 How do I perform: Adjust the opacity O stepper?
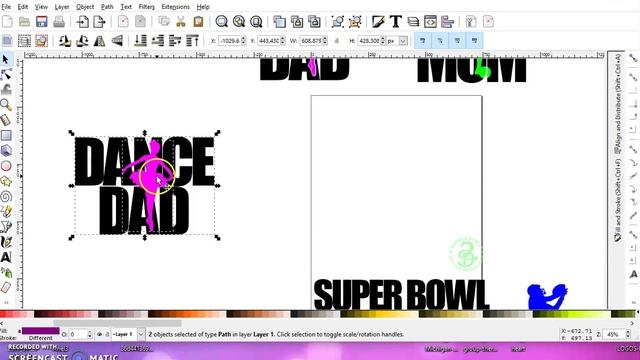tap(90, 334)
